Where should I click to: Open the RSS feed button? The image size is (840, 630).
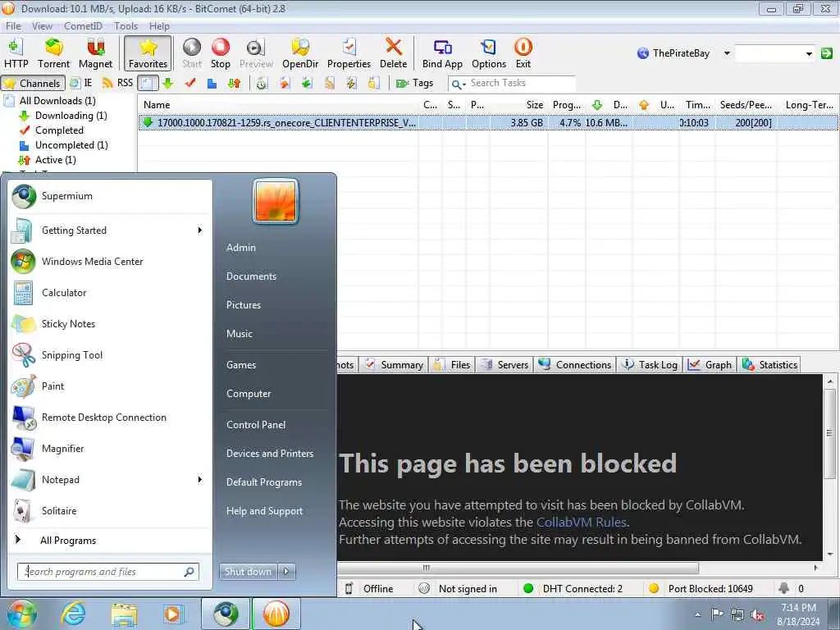click(117, 83)
